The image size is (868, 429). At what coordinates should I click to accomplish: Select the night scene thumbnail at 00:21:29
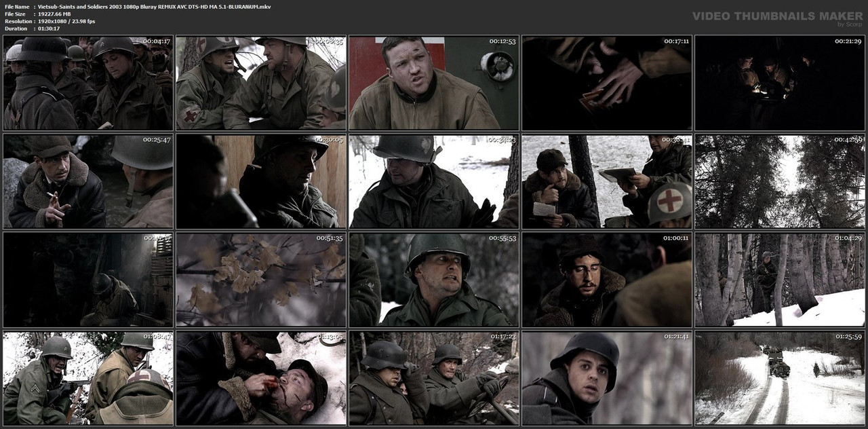click(780, 83)
